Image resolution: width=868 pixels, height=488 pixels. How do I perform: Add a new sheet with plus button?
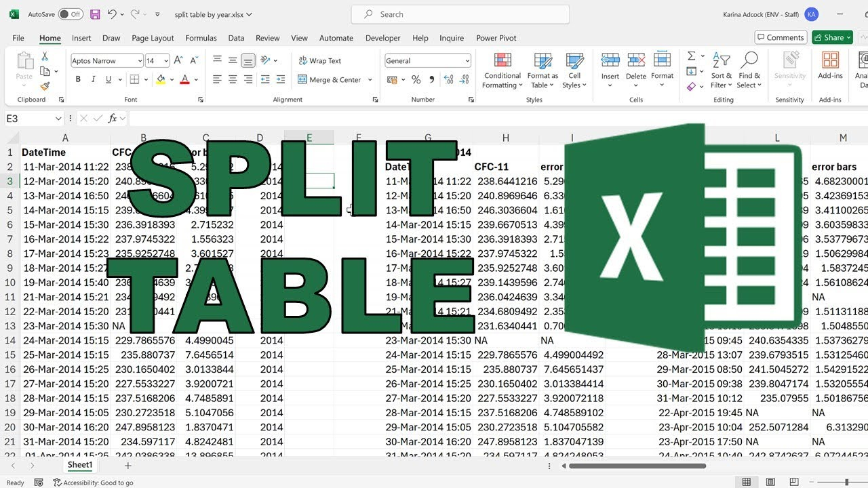pyautogui.click(x=127, y=466)
